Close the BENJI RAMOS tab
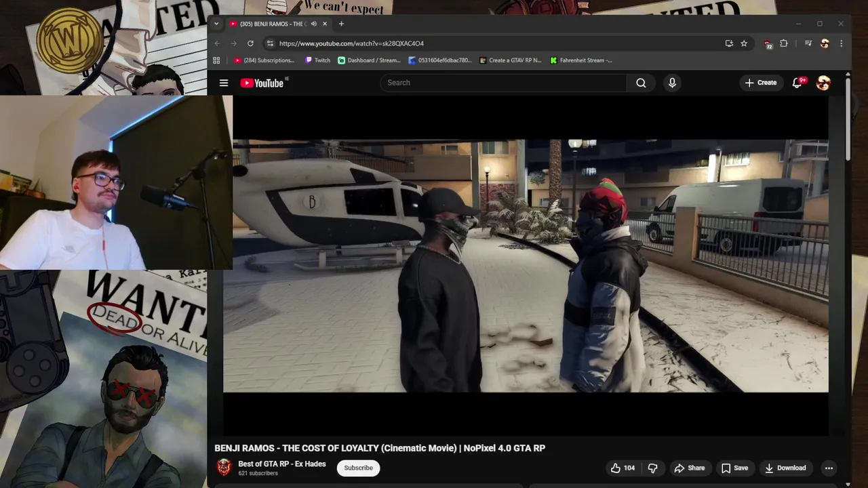868x488 pixels. [x=325, y=24]
